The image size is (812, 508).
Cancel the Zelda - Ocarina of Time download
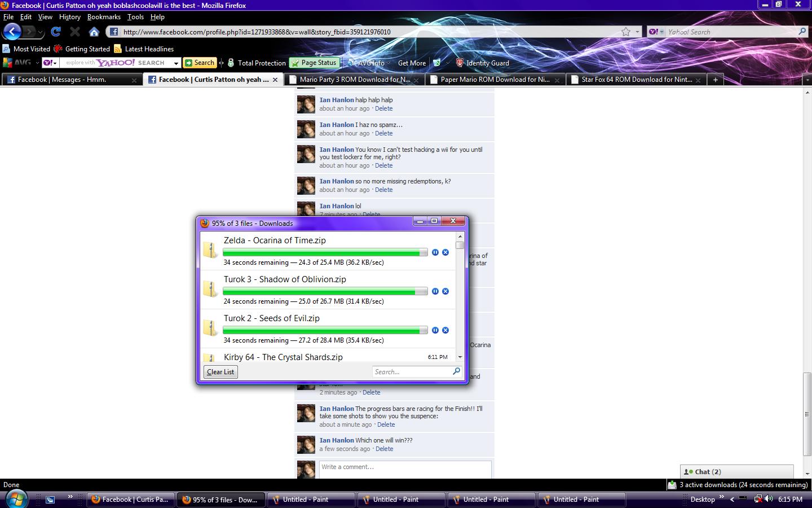pyautogui.click(x=445, y=252)
